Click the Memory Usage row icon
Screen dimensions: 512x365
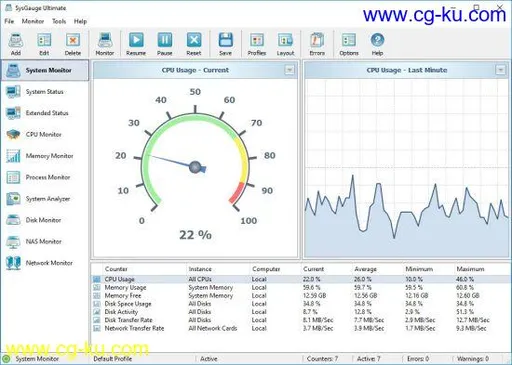click(97, 287)
